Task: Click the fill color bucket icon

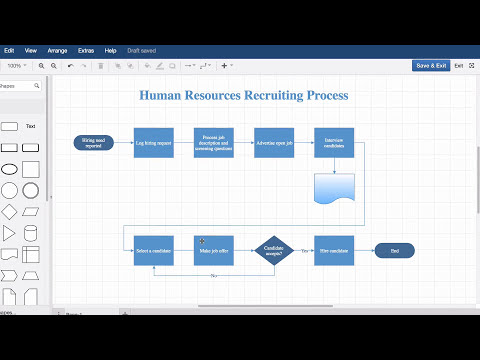Action: (147, 66)
